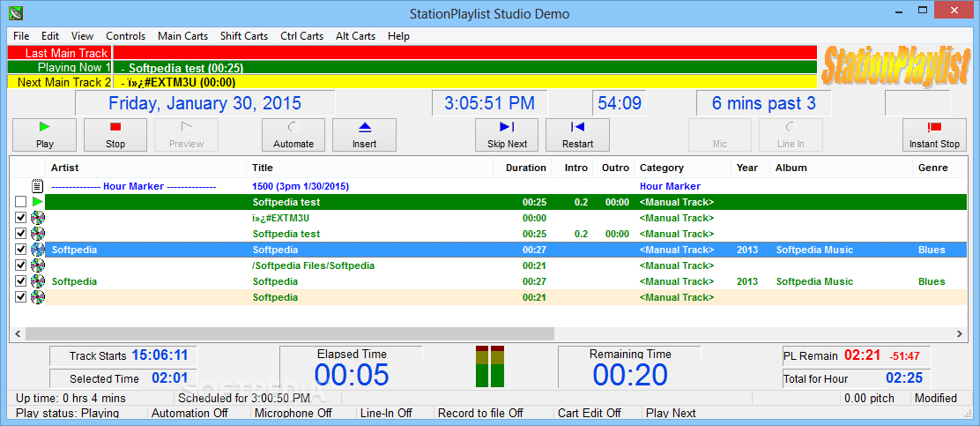Screen dimensions: 980x426
Task: Open the Alt Carts menu
Action: pos(356,36)
